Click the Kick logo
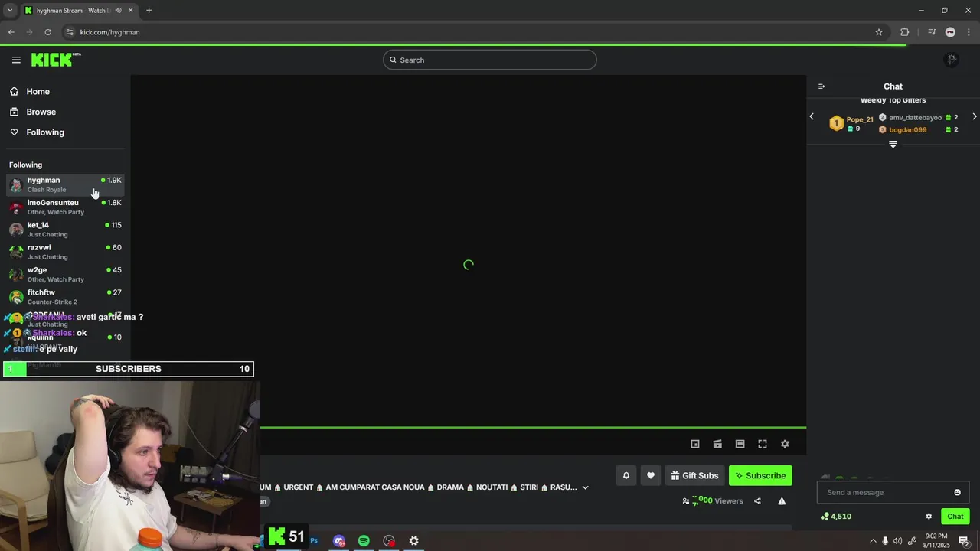Image resolution: width=980 pixels, height=551 pixels. click(x=56, y=60)
